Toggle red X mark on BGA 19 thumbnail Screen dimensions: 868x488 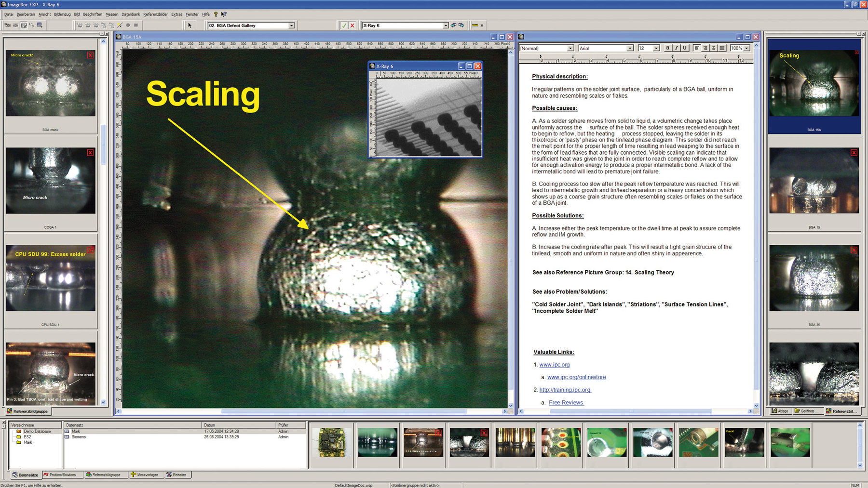click(854, 153)
